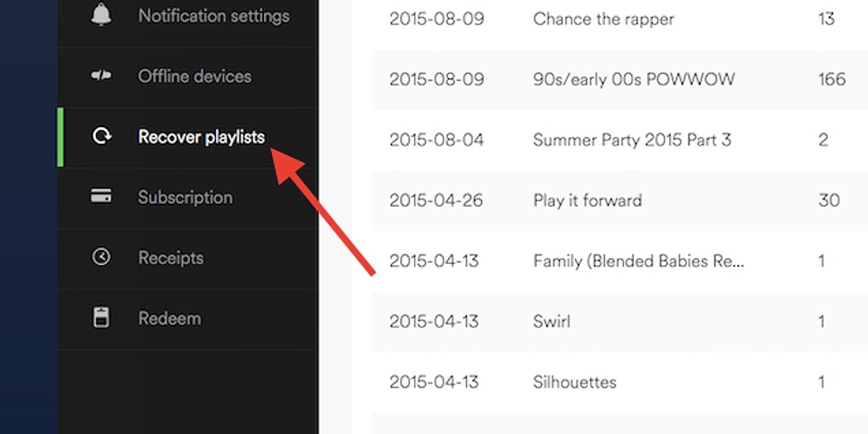
Task: Open the Redeem section
Action: click(169, 318)
